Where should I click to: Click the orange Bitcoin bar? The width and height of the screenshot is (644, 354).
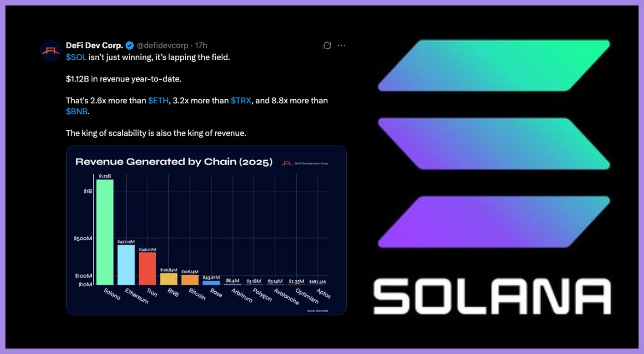click(x=190, y=280)
